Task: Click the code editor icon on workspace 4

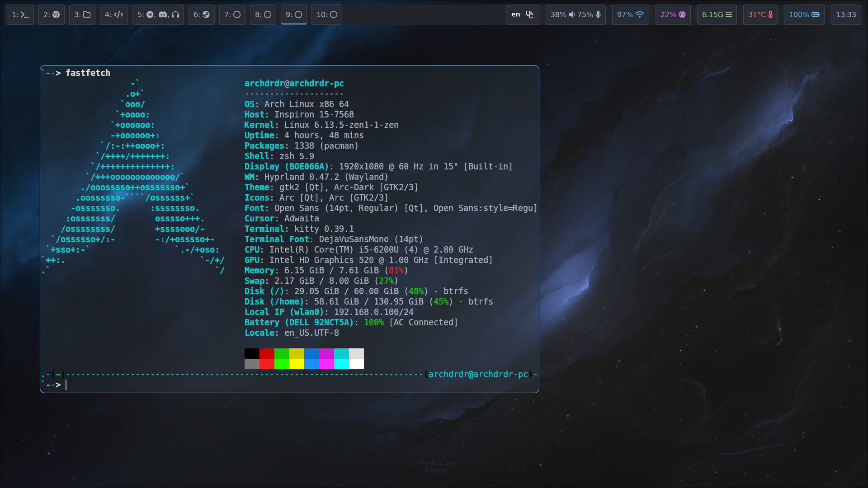Action: [x=118, y=14]
